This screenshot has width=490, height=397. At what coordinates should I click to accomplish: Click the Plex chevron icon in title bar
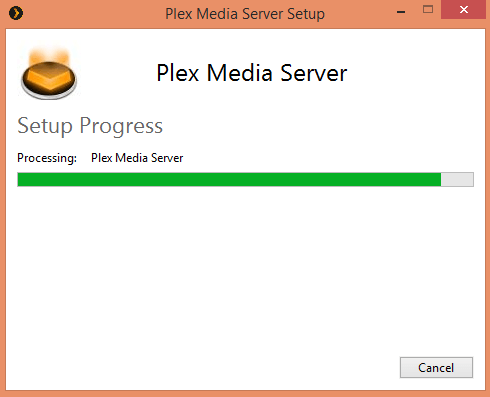pos(16,13)
